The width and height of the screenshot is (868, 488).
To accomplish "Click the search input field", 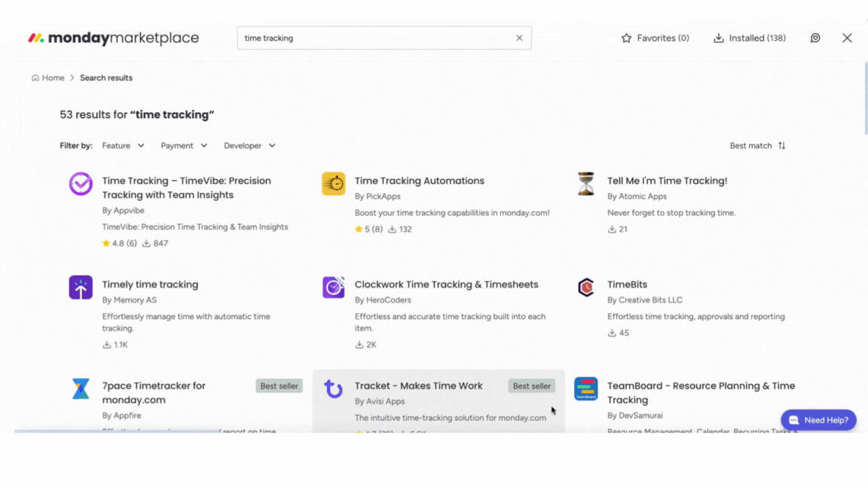I will [x=384, y=38].
